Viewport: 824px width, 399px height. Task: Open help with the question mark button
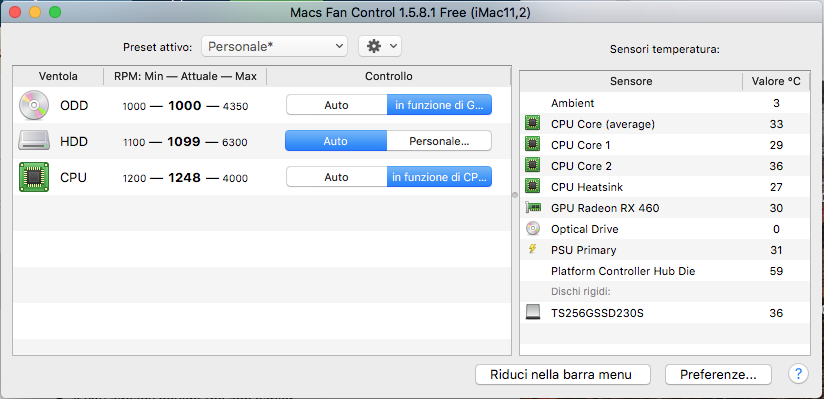798,374
